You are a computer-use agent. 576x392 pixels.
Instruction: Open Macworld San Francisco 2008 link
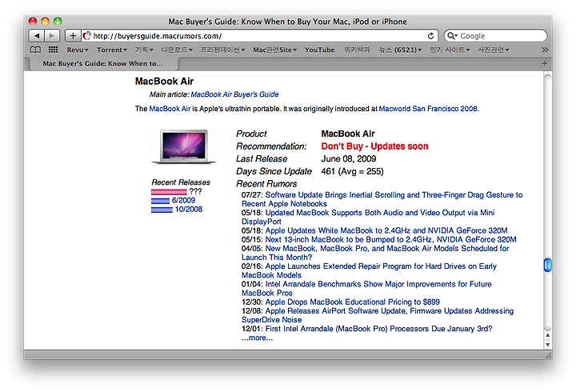click(x=428, y=109)
